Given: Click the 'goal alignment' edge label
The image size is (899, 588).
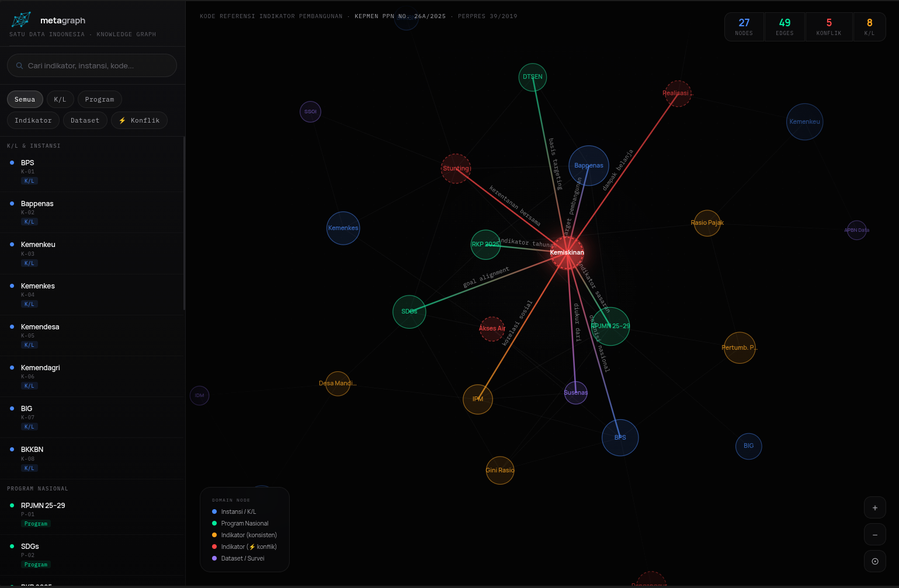Looking at the screenshot, I should pyautogui.click(x=486, y=277).
